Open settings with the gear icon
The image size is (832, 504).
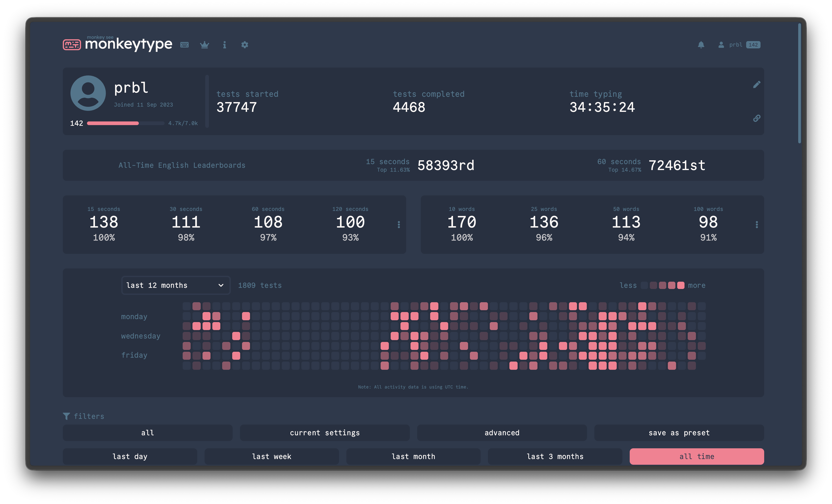(245, 45)
